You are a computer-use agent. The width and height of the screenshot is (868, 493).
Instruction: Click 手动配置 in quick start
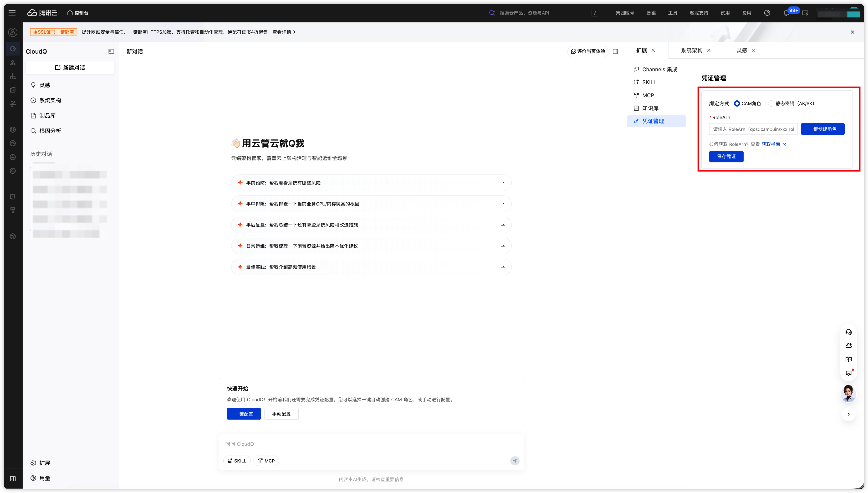(x=281, y=414)
